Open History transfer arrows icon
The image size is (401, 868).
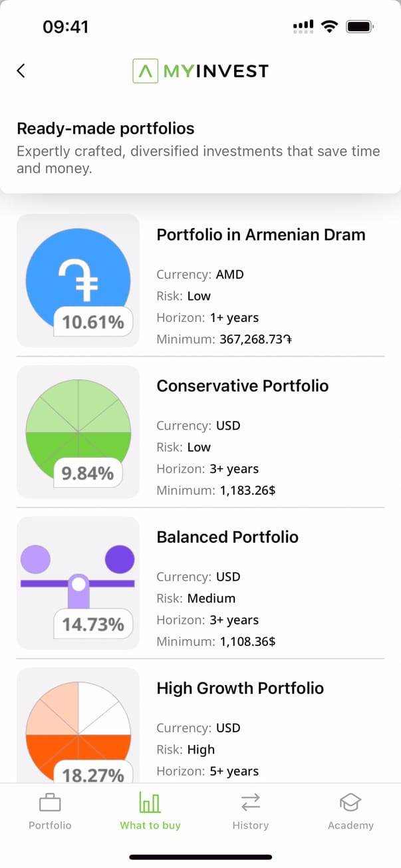[251, 803]
